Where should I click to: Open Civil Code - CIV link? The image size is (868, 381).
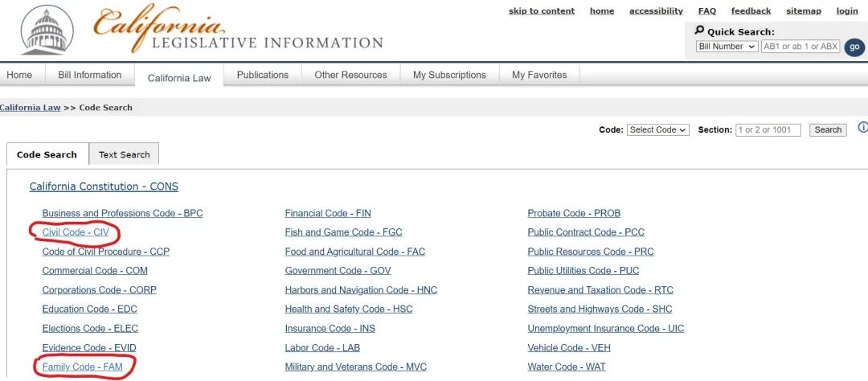point(76,232)
